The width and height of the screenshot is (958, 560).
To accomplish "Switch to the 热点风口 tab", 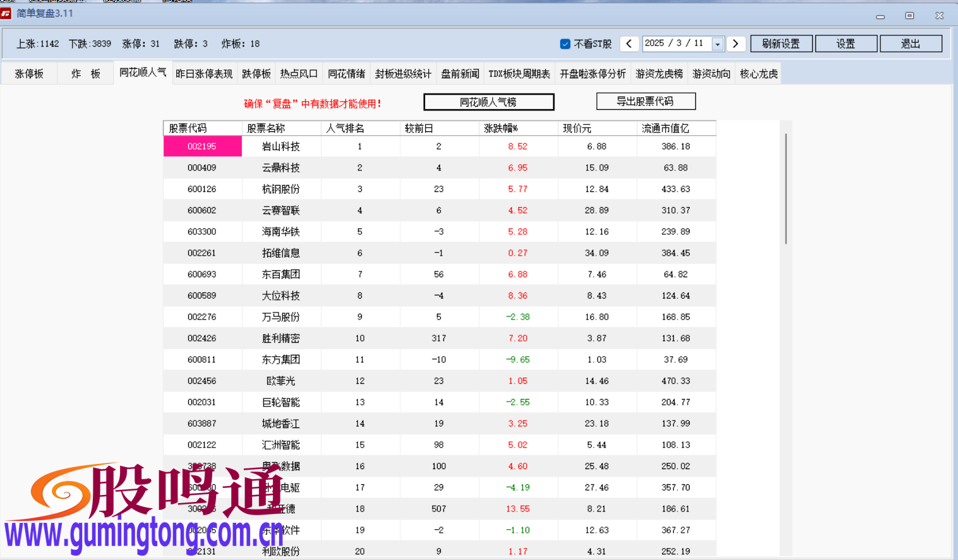I will (x=298, y=73).
